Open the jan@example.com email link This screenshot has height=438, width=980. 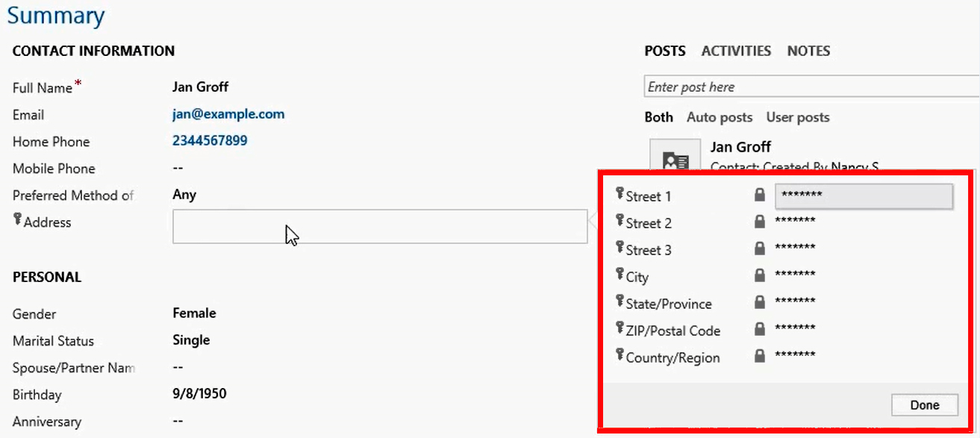228,114
